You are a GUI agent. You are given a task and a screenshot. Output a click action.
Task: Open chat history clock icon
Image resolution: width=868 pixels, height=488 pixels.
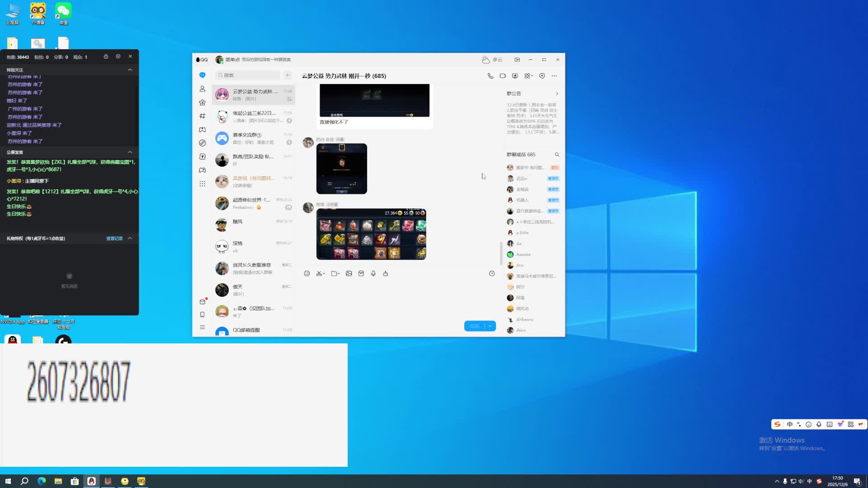pos(492,273)
